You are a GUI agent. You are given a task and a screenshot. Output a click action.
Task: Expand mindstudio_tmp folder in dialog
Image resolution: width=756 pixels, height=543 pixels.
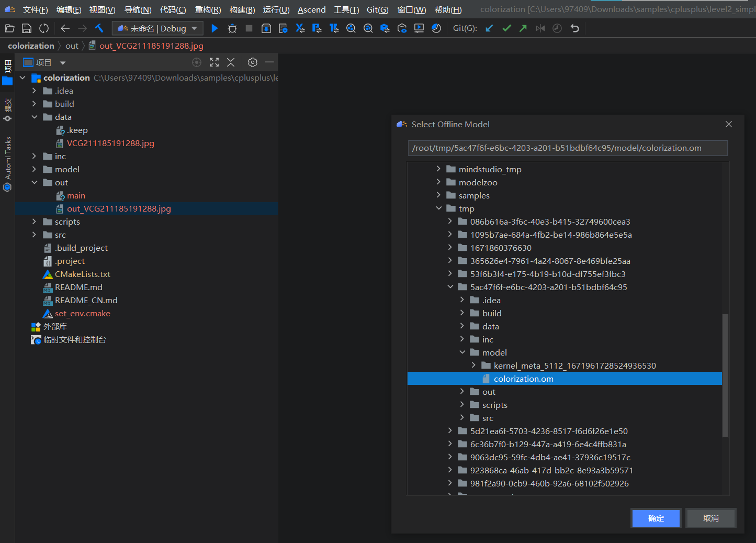click(438, 169)
